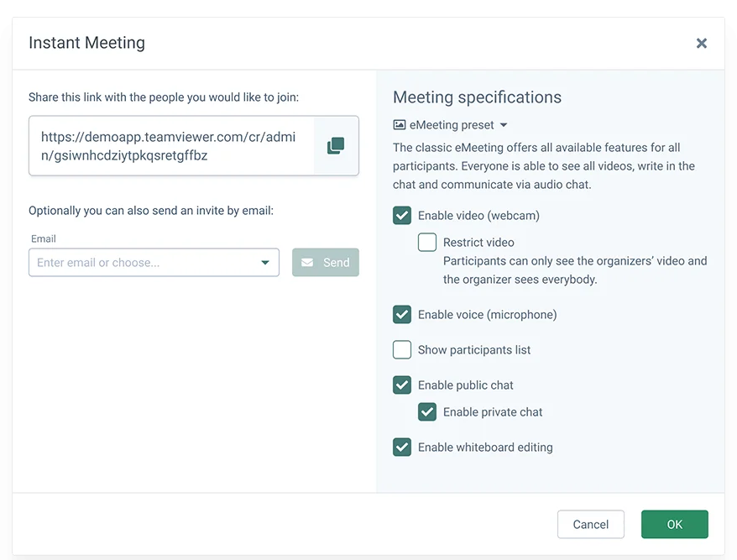Cancel the instant meeting dialog
The width and height of the screenshot is (737, 560).
click(591, 524)
